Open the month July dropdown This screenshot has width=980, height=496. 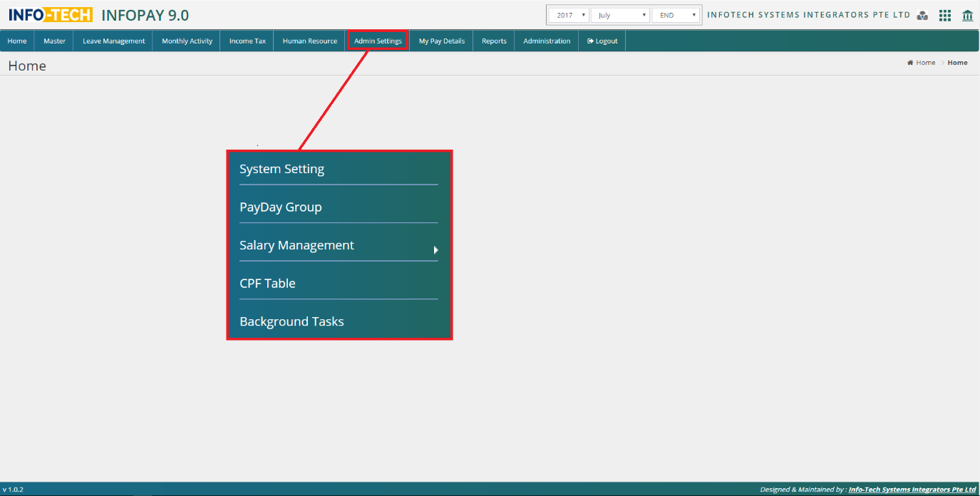(x=620, y=15)
